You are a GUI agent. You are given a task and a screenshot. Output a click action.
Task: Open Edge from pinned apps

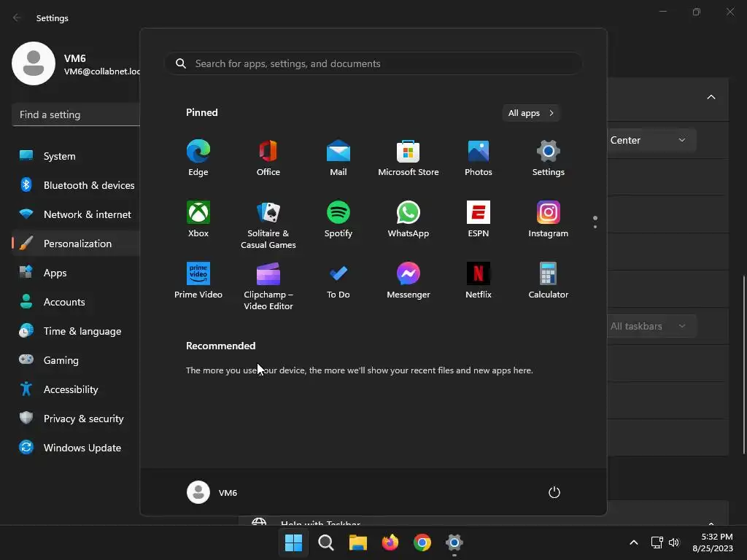coord(198,158)
